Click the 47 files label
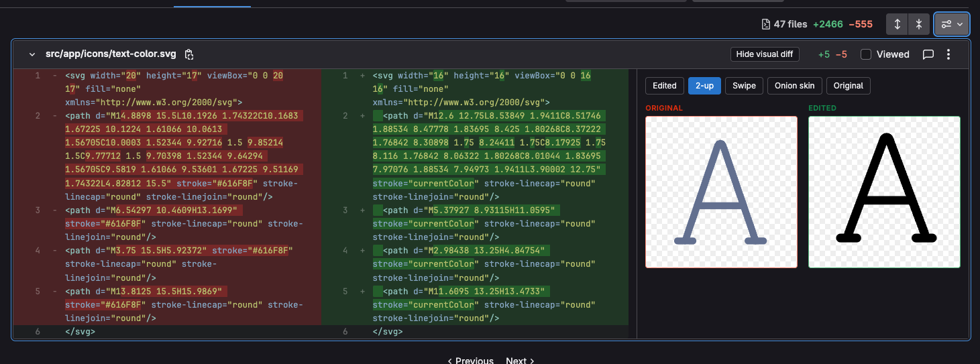The image size is (980, 364). tap(790, 24)
